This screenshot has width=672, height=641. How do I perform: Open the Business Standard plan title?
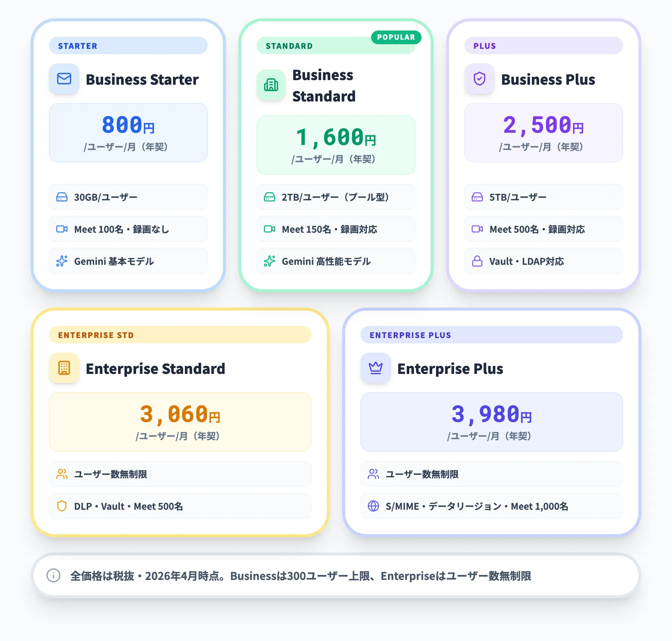pos(324,85)
